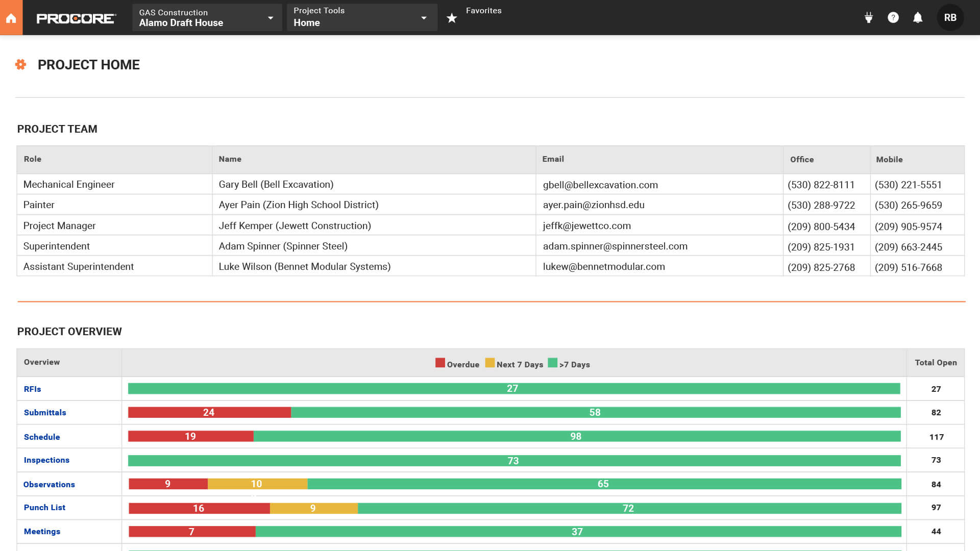Viewport: 980px width, 551px height.
Task: Open the Punch List tool link
Action: click(44, 508)
